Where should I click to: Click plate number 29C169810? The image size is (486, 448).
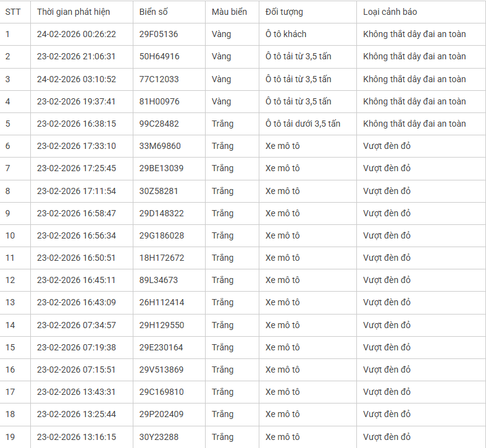click(x=162, y=392)
